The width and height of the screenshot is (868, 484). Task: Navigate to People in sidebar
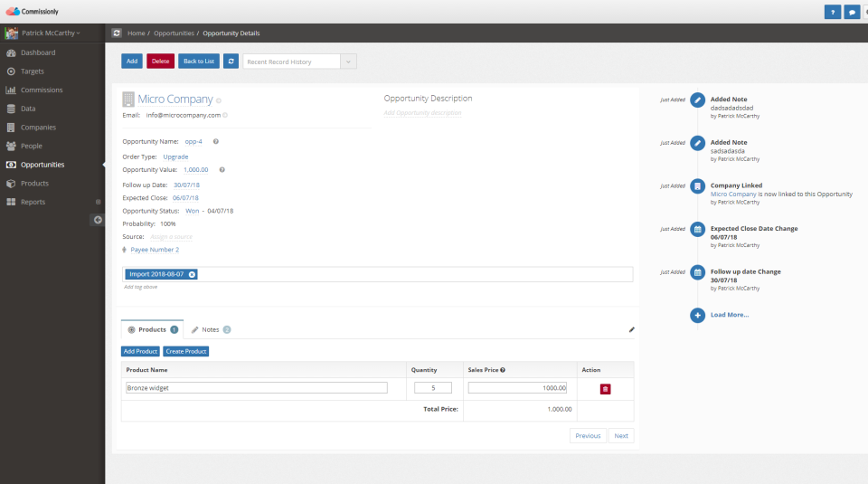[x=31, y=146]
